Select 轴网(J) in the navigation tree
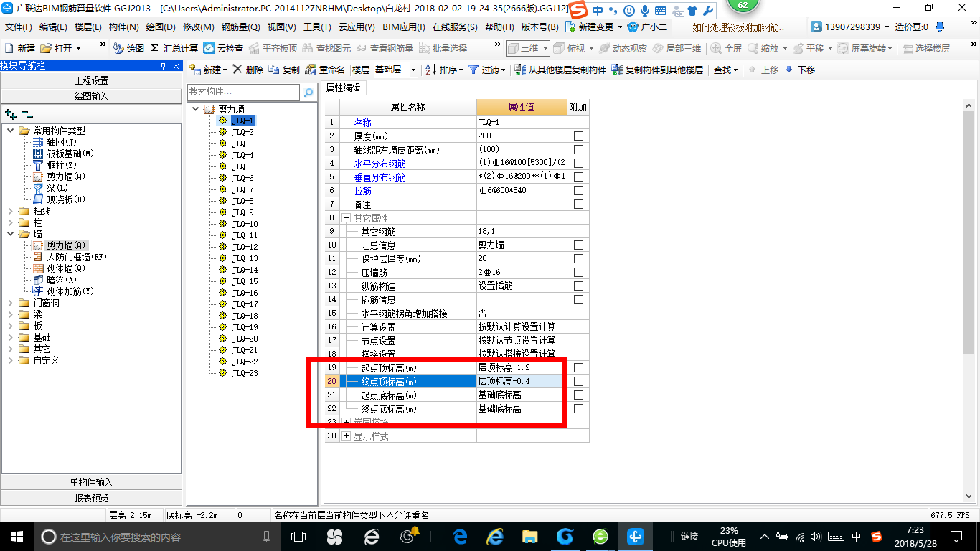Image resolution: width=980 pixels, height=551 pixels. [x=62, y=142]
